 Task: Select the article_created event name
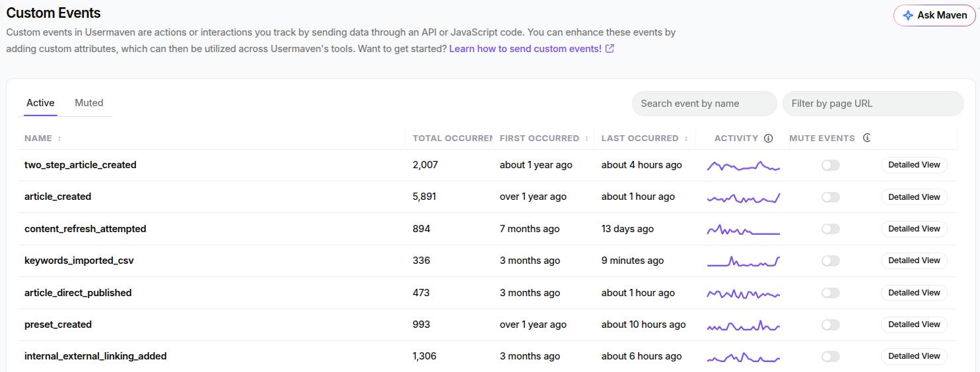58,197
